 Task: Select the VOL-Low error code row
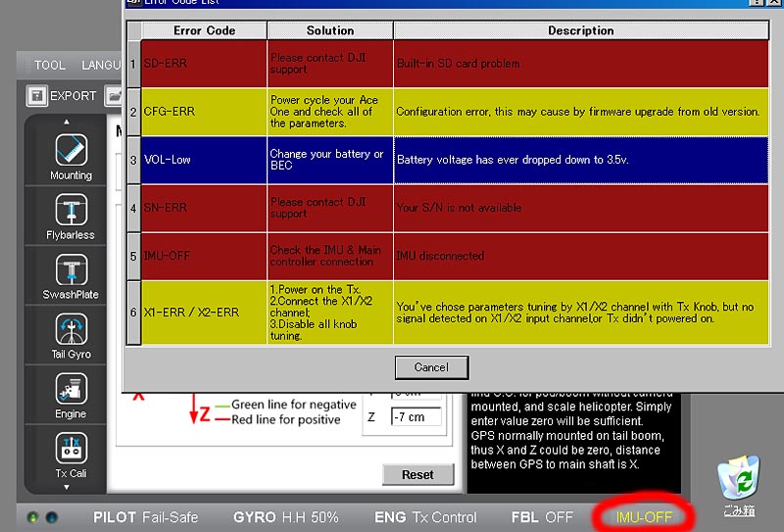pos(203,160)
